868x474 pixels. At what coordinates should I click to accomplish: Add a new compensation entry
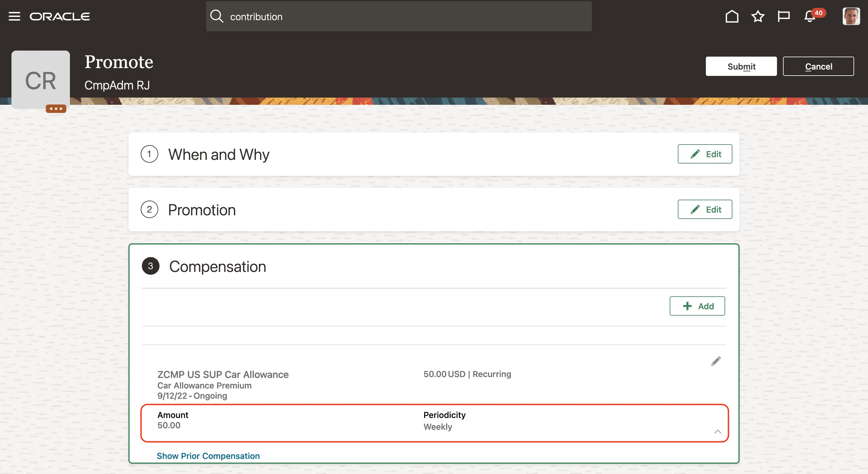click(697, 306)
